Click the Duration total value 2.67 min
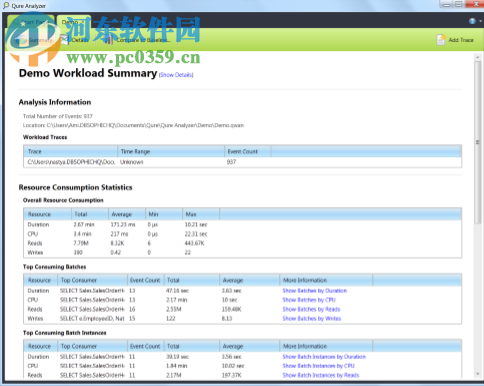484x386 pixels. 84,225
